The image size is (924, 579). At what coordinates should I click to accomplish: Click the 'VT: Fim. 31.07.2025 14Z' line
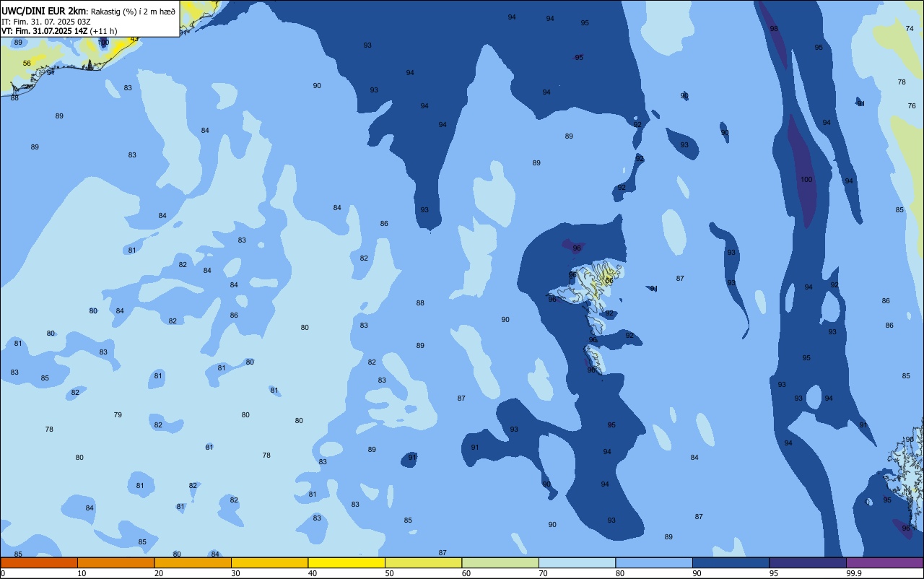45,31
